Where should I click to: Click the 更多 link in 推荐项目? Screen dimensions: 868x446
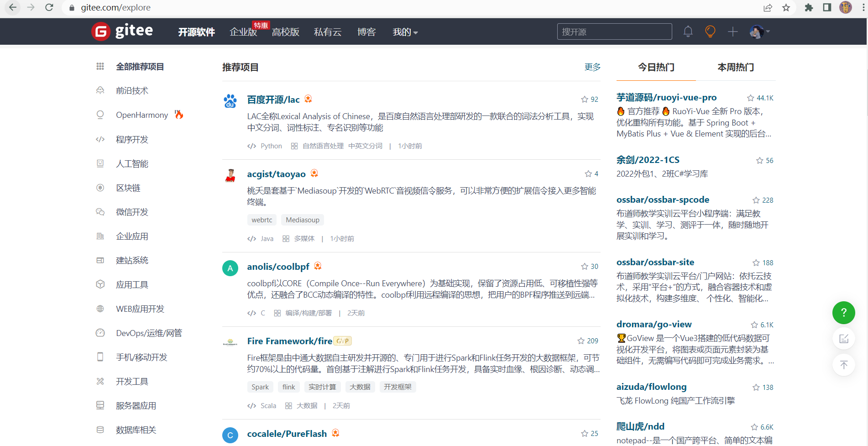point(592,67)
